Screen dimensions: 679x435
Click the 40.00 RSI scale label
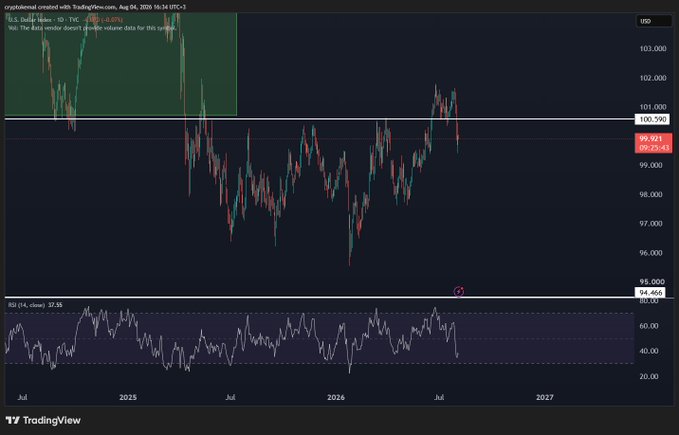coord(649,351)
